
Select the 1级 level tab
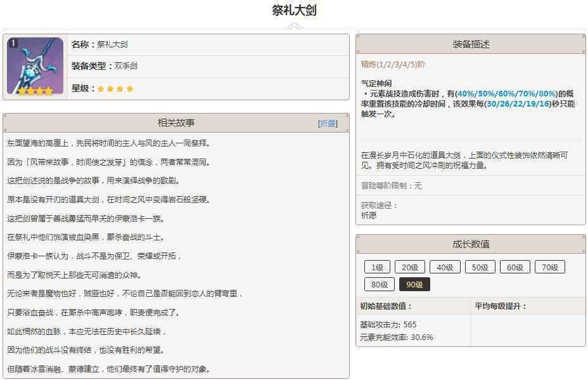(x=377, y=267)
